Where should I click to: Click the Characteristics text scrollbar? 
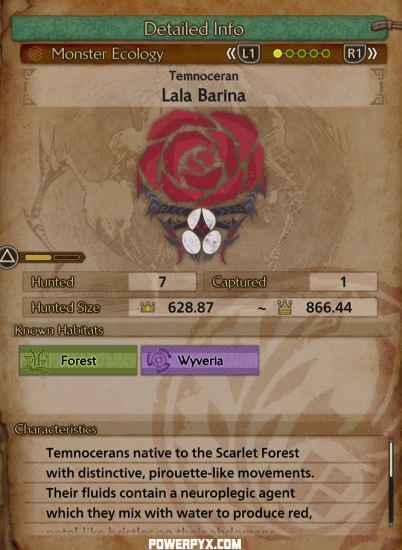[391, 483]
